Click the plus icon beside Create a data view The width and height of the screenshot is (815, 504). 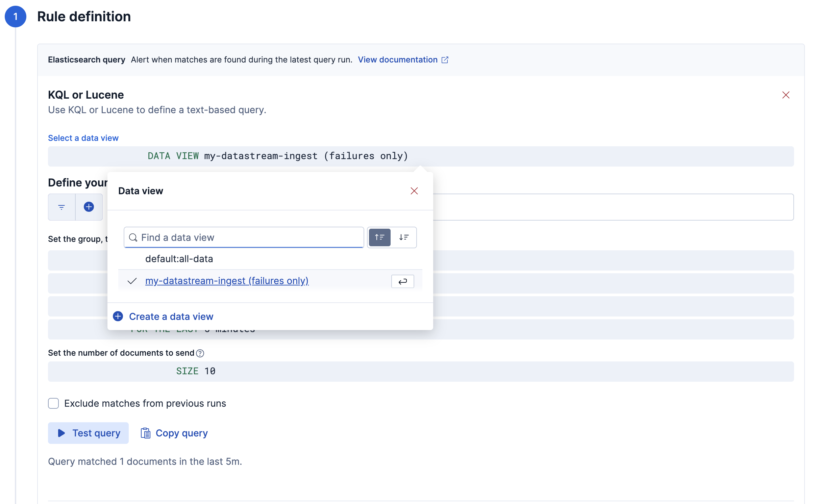pos(118,316)
